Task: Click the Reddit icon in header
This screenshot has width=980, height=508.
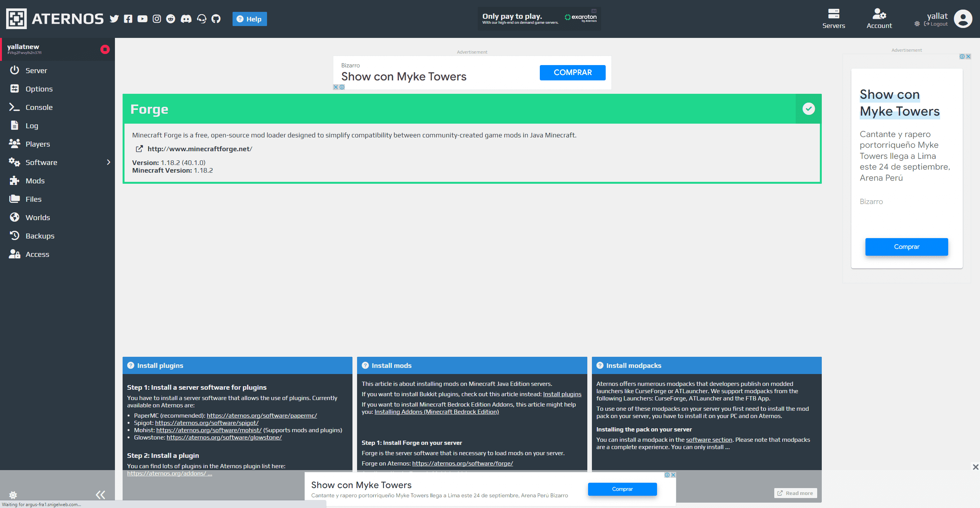Action: tap(171, 19)
